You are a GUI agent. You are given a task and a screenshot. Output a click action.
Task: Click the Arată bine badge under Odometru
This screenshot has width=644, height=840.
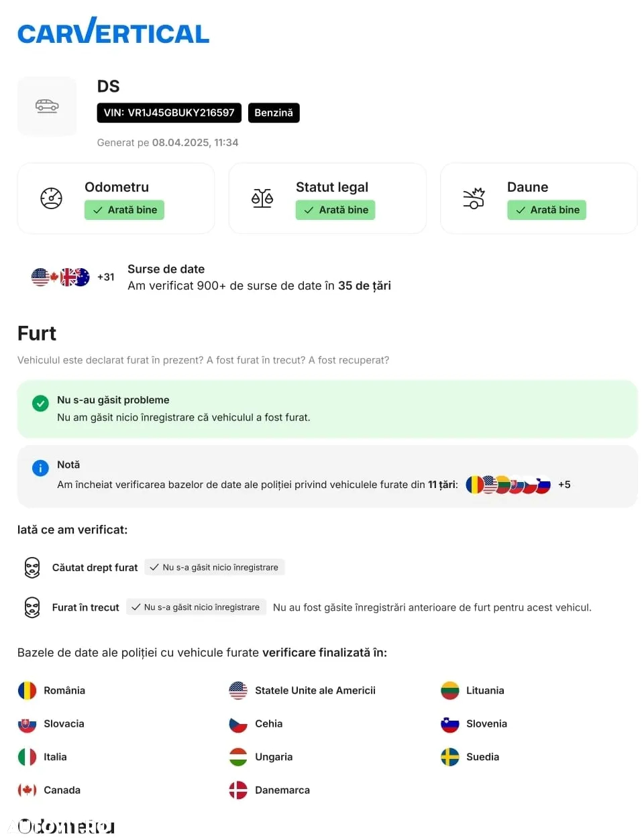pyautogui.click(x=124, y=210)
